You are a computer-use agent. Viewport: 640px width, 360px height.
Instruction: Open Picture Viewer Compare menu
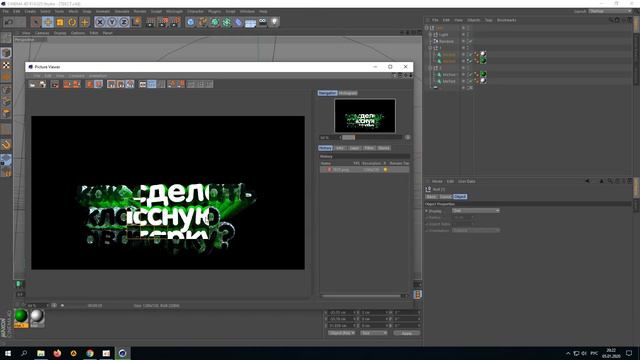[76, 76]
